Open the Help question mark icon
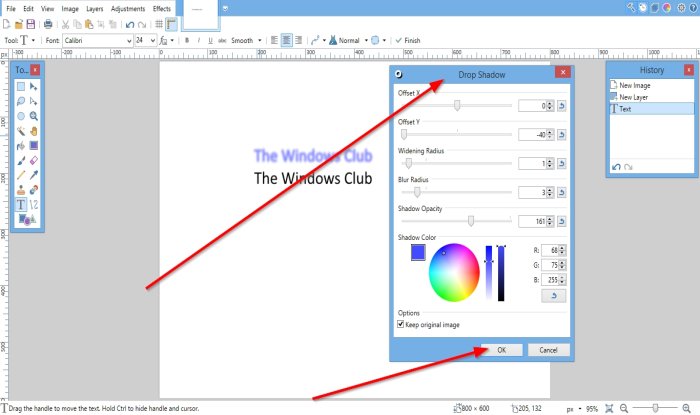 (695, 8)
